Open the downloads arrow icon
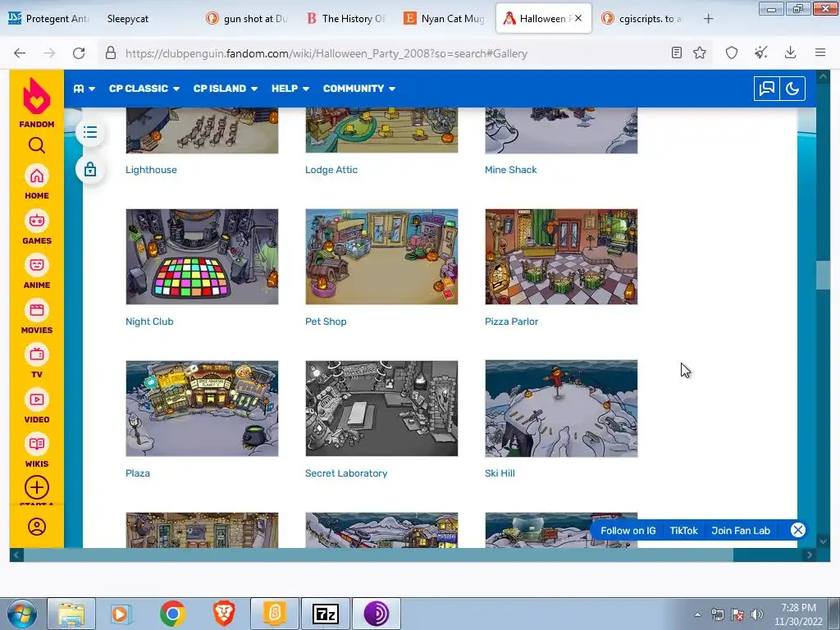840x630 pixels. (x=790, y=52)
